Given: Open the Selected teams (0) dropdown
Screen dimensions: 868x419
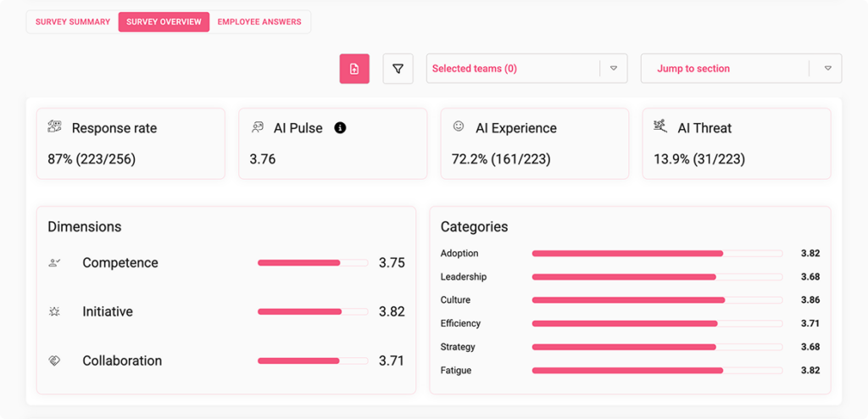Looking at the screenshot, I should 526,69.
